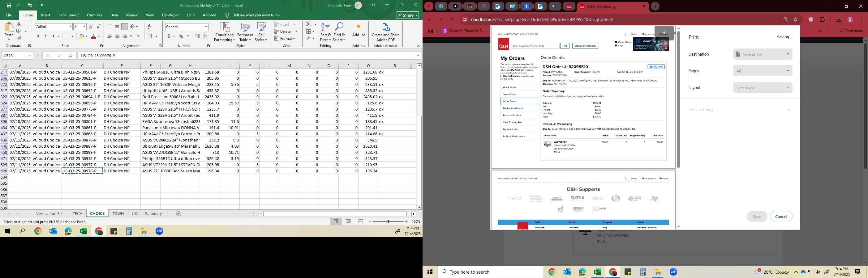Click the Merge & Center icon
The image size is (868, 278).
tap(150, 36)
